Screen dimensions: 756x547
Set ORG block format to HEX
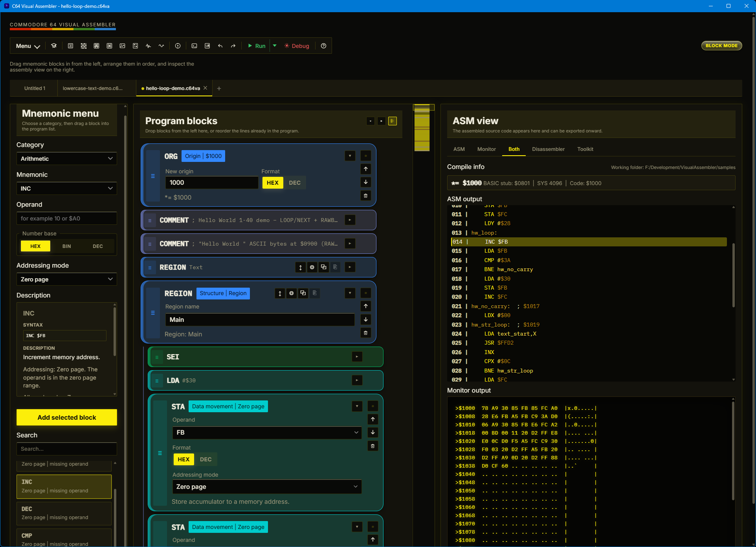coord(273,183)
